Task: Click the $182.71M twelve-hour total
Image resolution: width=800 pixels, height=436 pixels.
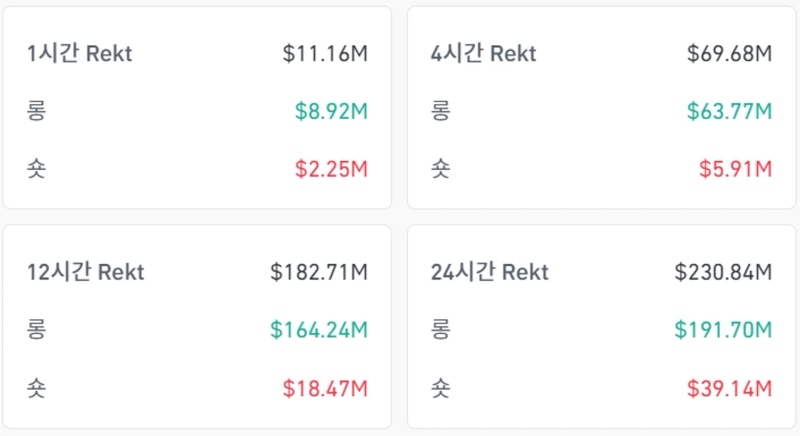Action: [319, 271]
